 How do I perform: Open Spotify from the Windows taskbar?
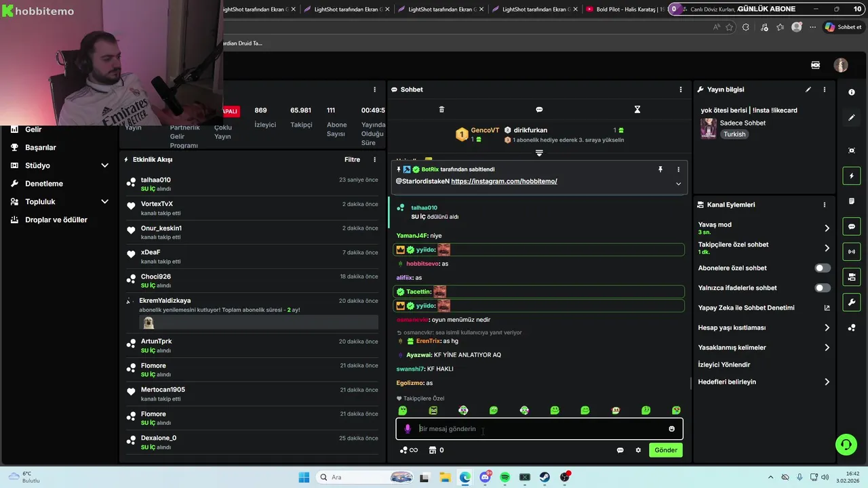(x=505, y=477)
